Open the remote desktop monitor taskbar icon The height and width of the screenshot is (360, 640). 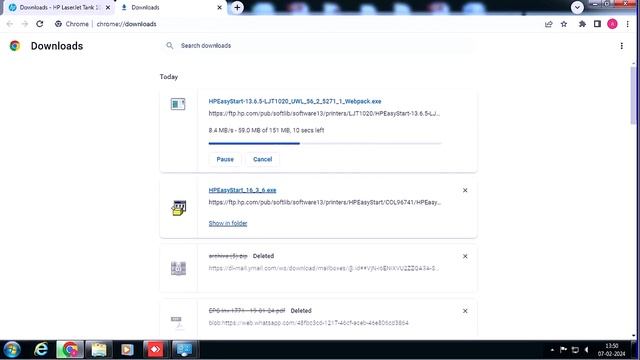(x=184, y=350)
